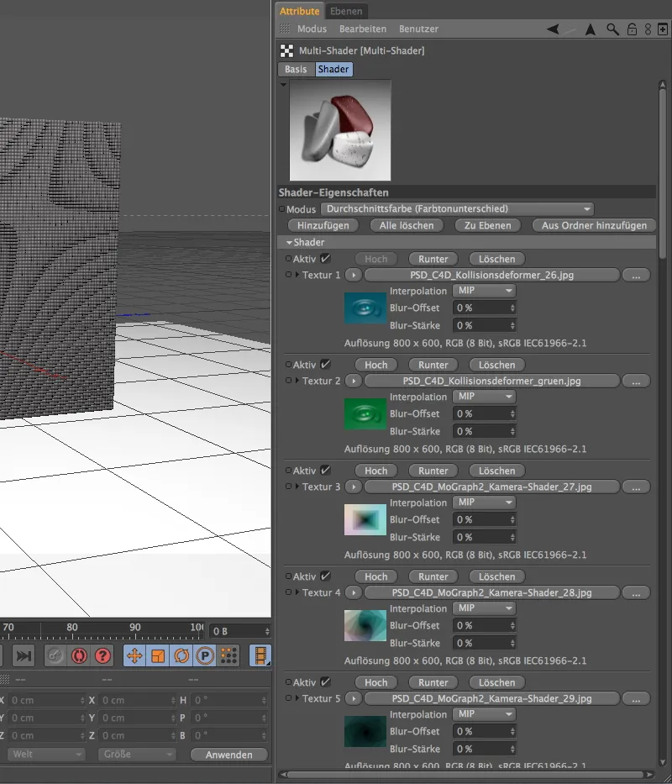Open the Bearbeiten menu in Attribute Manager
The image size is (672, 784).
[x=364, y=29]
